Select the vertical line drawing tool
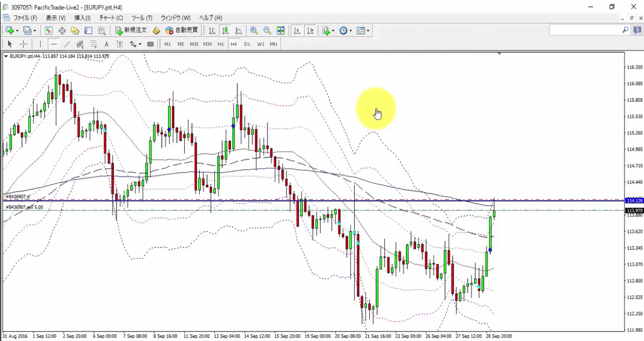The width and height of the screenshot is (644, 341). [40, 44]
